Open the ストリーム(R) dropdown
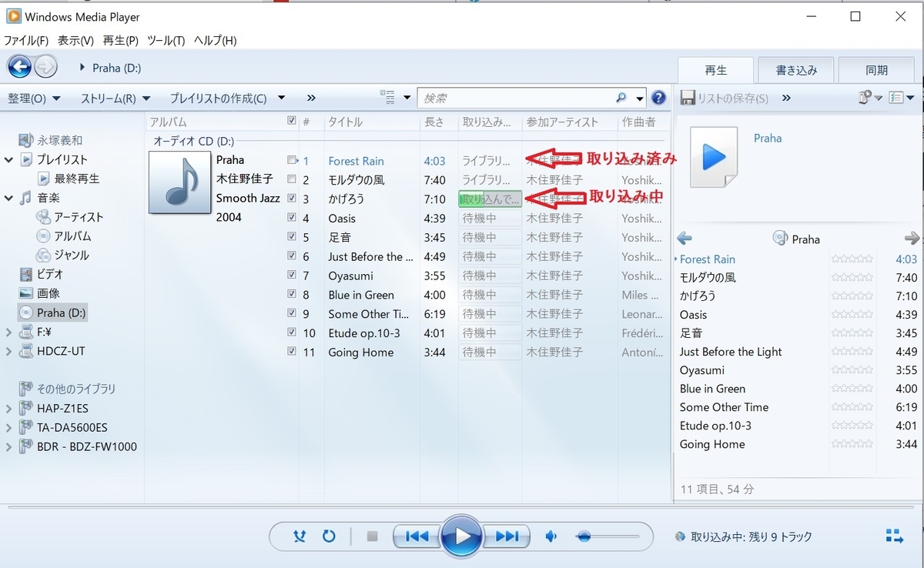The image size is (924, 568). point(115,98)
